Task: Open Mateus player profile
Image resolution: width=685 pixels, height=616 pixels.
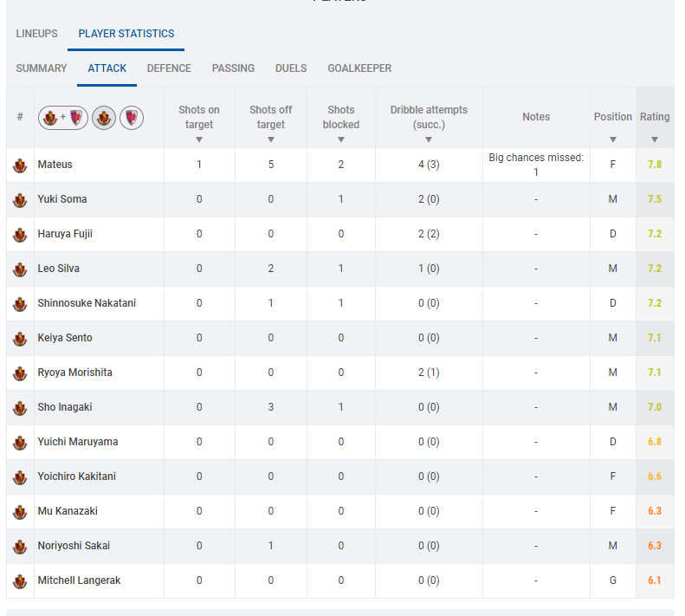Action: 55,165
